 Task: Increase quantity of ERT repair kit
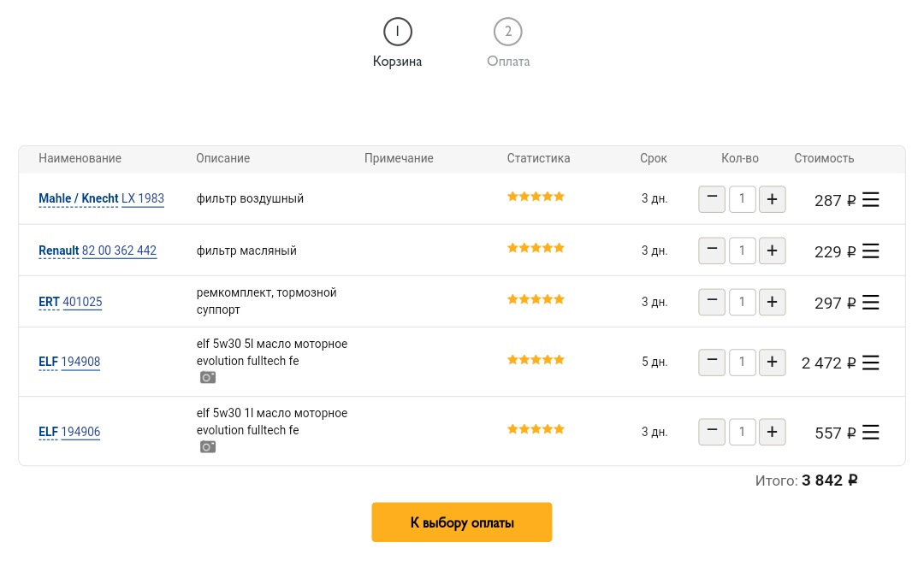(772, 302)
